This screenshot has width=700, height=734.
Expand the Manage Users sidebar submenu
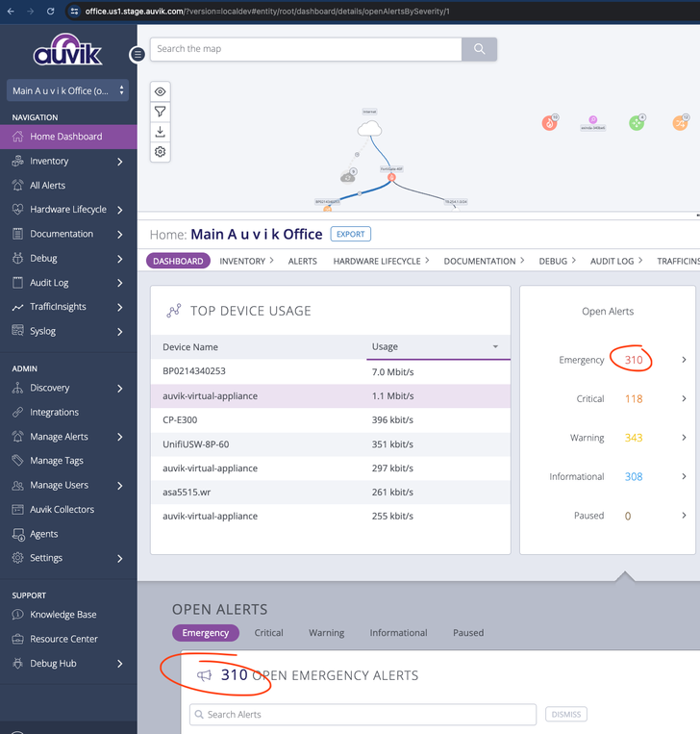click(x=120, y=486)
